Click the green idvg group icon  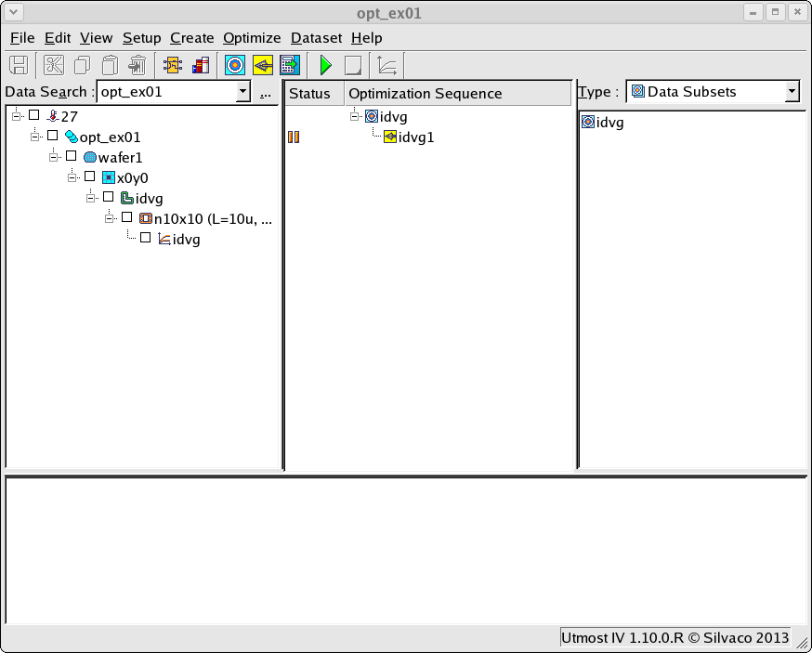pyautogui.click(x=127, y=198)
